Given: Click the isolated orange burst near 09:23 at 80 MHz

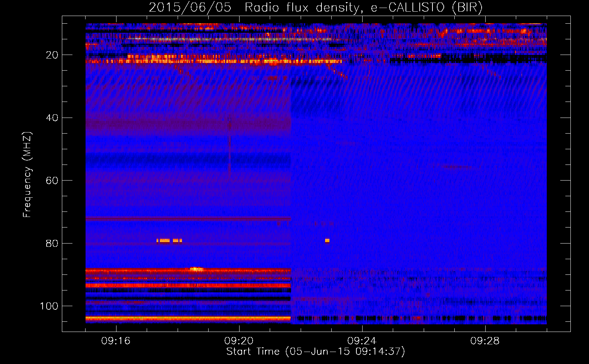Looking at the screenshot, I should pos(327,241).
